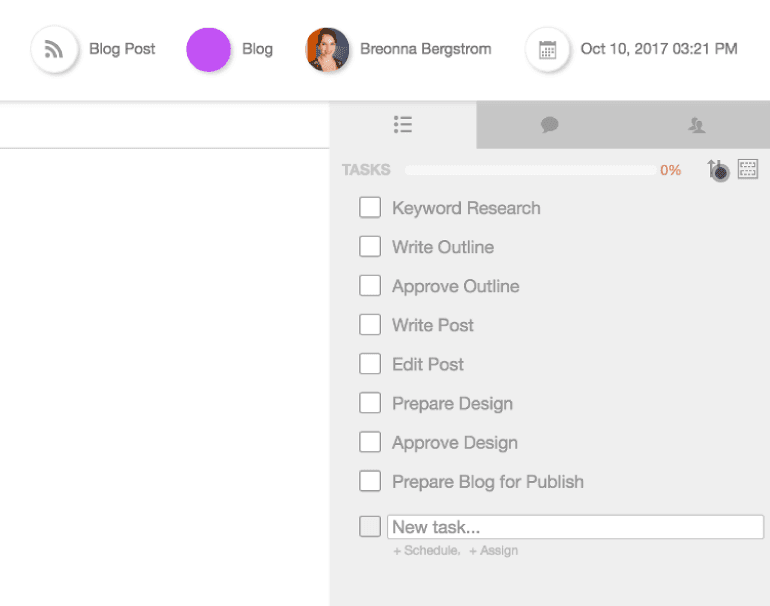The image size is (770, 606).
Task: Complete the Prepare Design task
Action: (x=370, y=403)
